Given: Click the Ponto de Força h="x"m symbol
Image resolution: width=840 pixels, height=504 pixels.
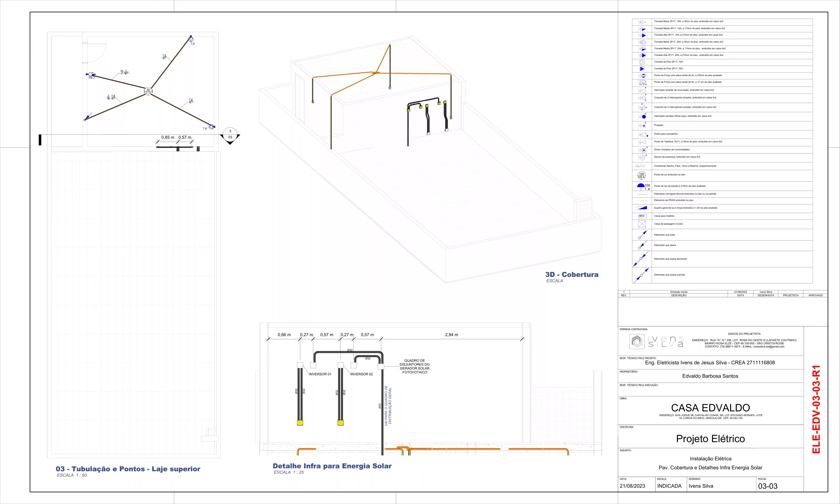Looking at the screenshot, I should coord(642,83).
